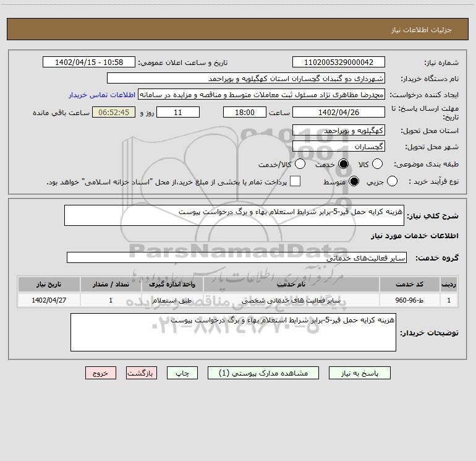The height and width of the screenshot is (461, 476).
Task: Click the deadline date field 1402/04/26
Action: [x=339, y=112]
